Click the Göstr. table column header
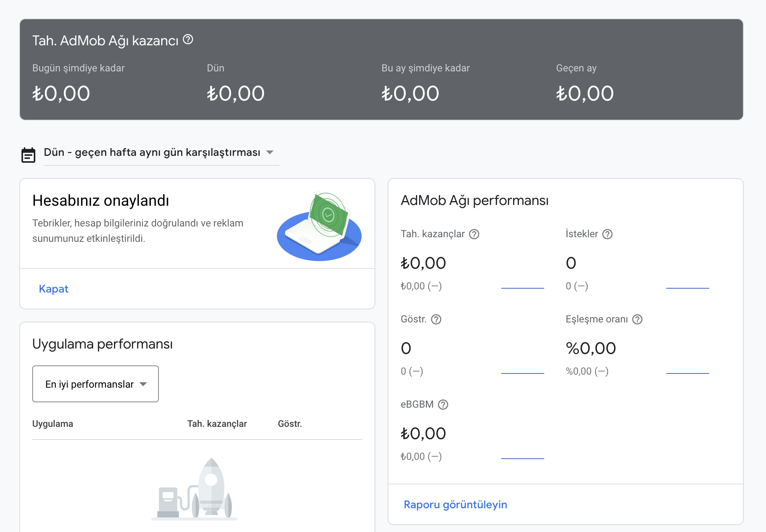 290,424
